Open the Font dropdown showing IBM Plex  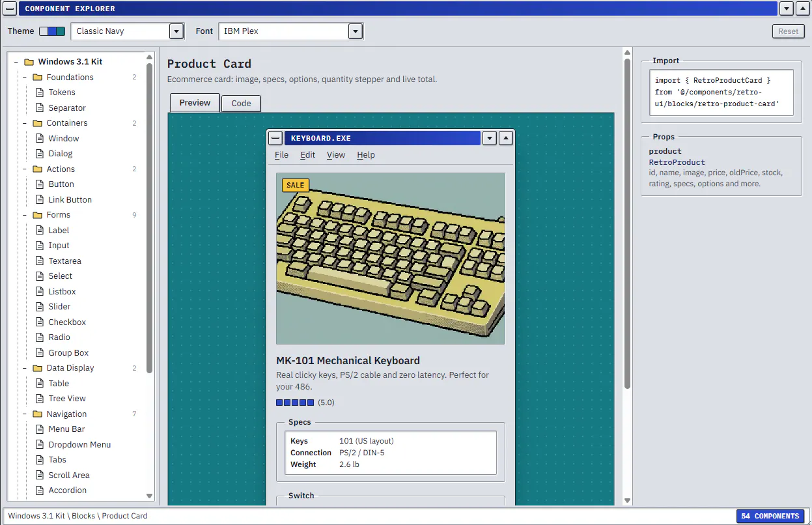tap(290, 31)
